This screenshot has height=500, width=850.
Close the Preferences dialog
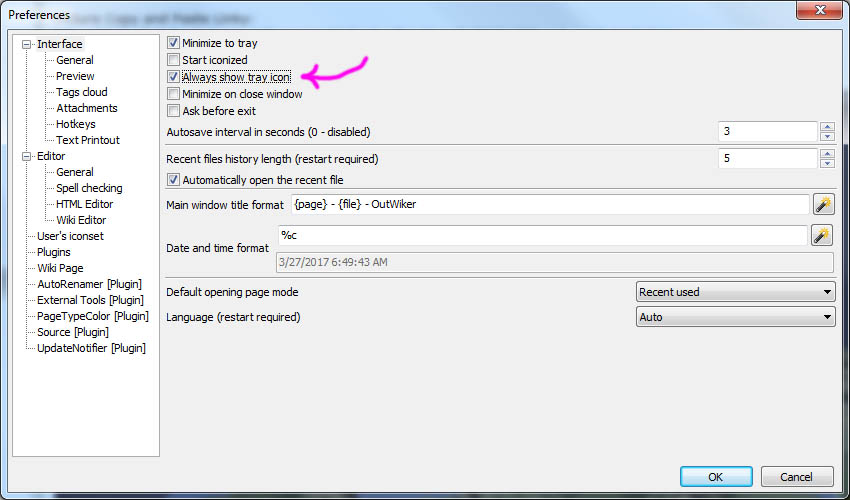click(x=820, y=9)
